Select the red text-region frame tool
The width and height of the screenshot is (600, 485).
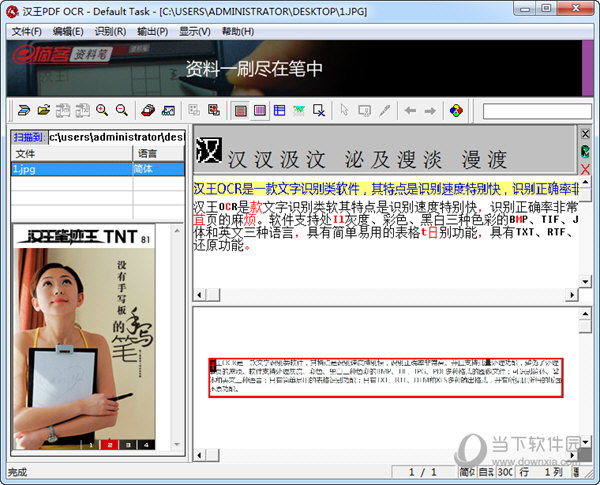click(240, 111)
